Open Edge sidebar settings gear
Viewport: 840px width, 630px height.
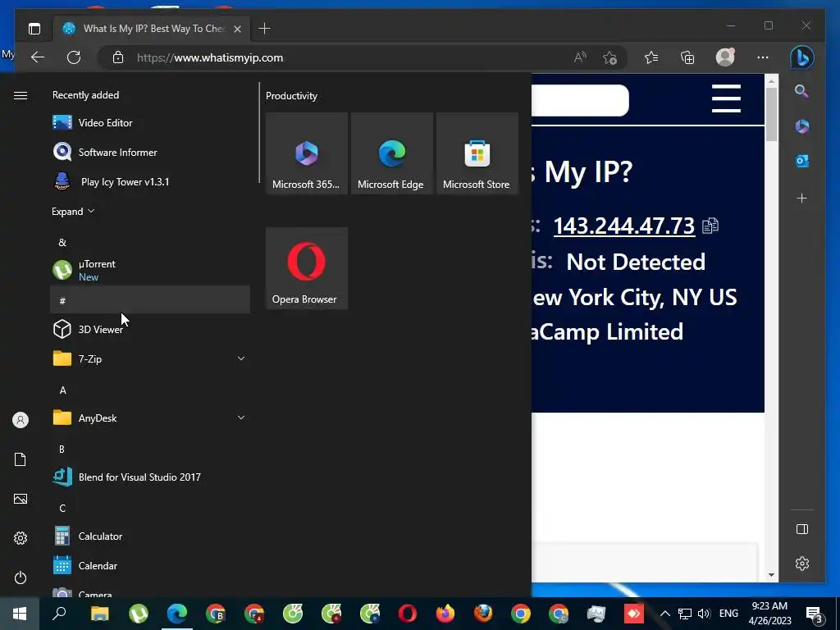pos(802,563)
